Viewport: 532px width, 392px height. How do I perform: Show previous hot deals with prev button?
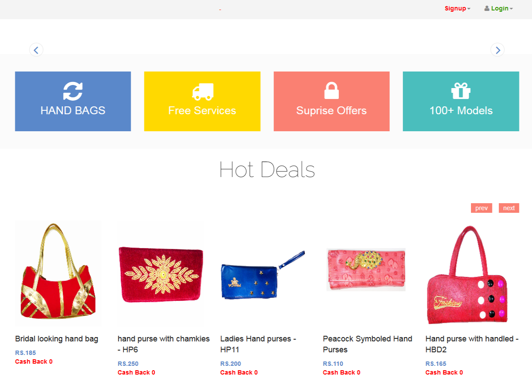(481, 208)
